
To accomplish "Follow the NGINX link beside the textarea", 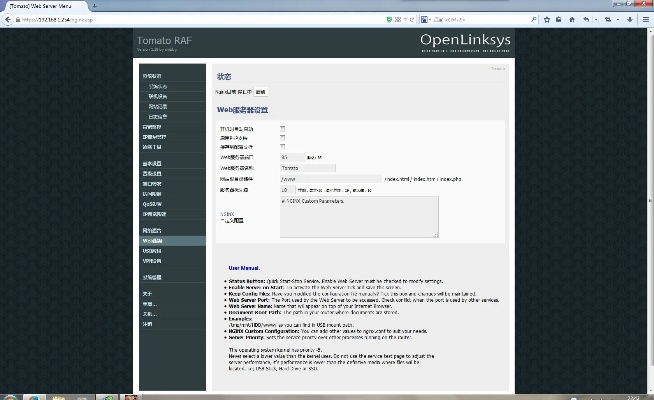I will coord(227,214).
